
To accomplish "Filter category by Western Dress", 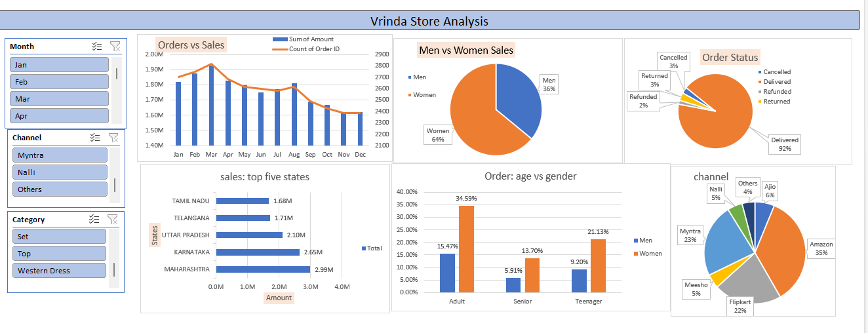I will (x=59, y=271).
